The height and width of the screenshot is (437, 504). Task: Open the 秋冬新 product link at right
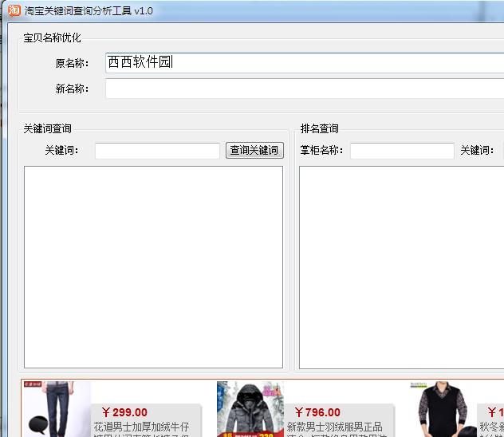tap(490, 427)
